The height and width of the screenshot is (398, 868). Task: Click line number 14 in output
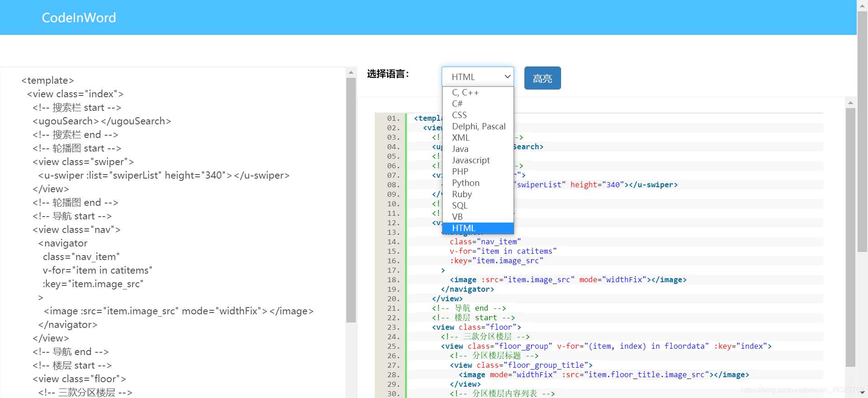(x=393, y=242)
